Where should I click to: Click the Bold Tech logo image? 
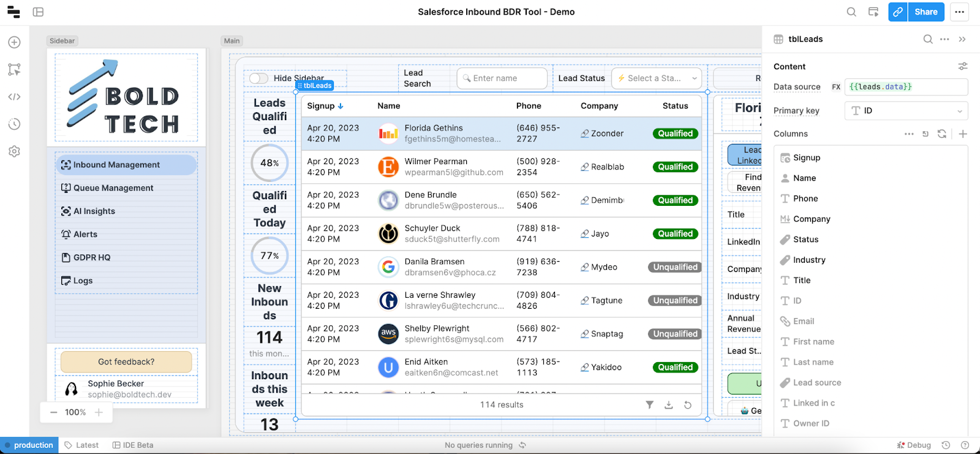pyautogui.click(x=127, y=98)
